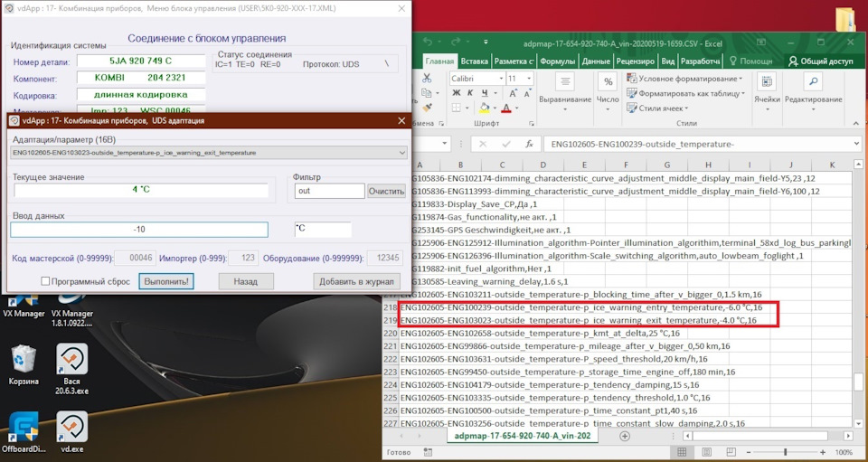Click Redo arrow in Excel title bar

pyautogui.click(x=456, y=42)
